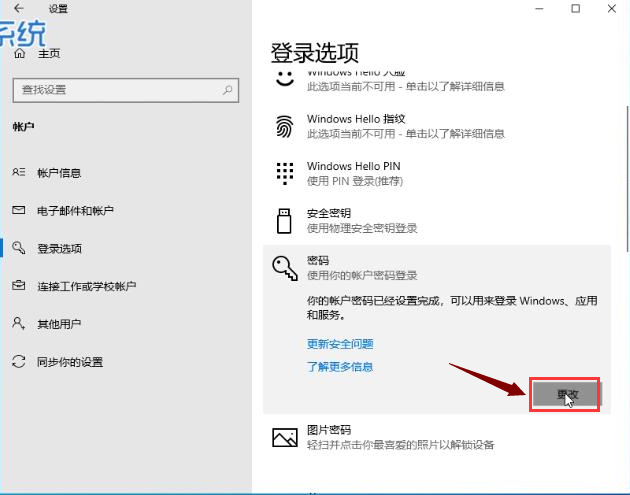
Task: Click the 主页 home icon
Action: coord(18,54)
